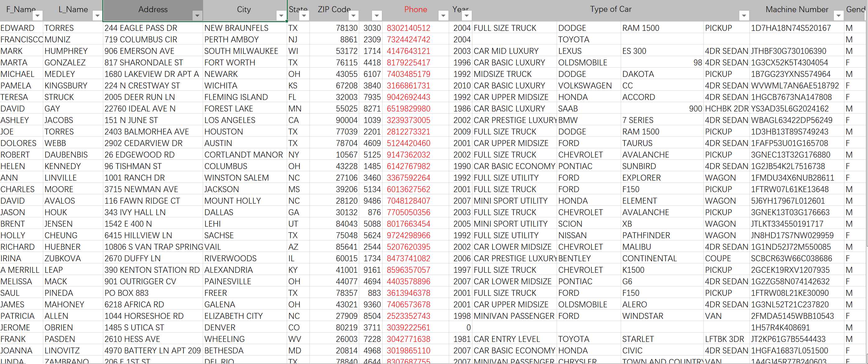Click the first name MICHAEL
The height and width of the screenshot is (364, 868).
[x=21, y=74]
